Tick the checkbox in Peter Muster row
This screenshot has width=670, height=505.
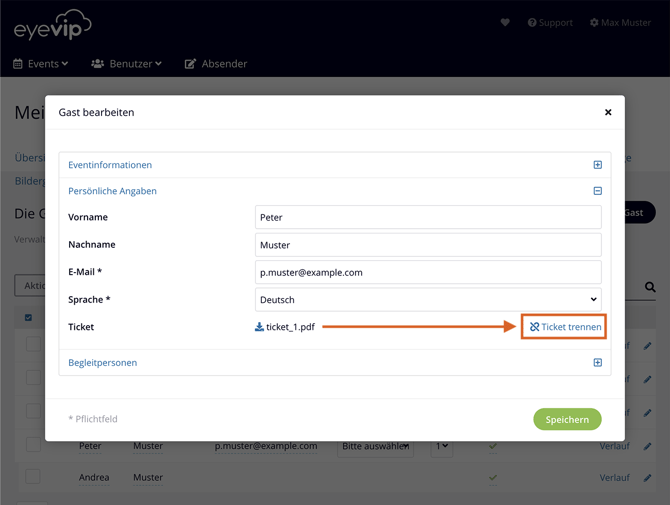(x=33, y=444)
